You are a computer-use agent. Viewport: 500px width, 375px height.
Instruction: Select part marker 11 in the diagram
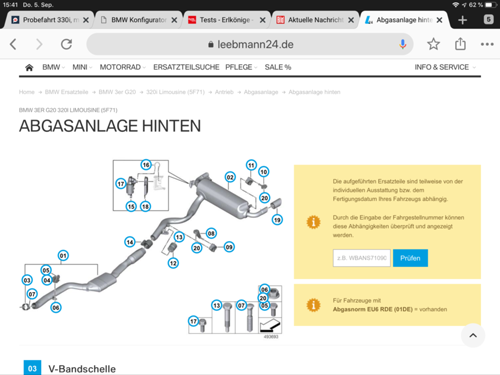(x=251, y=165)
